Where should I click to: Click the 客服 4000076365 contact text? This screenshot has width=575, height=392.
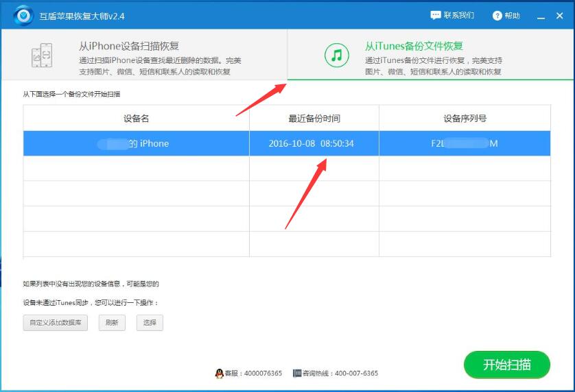click(253, 373)
